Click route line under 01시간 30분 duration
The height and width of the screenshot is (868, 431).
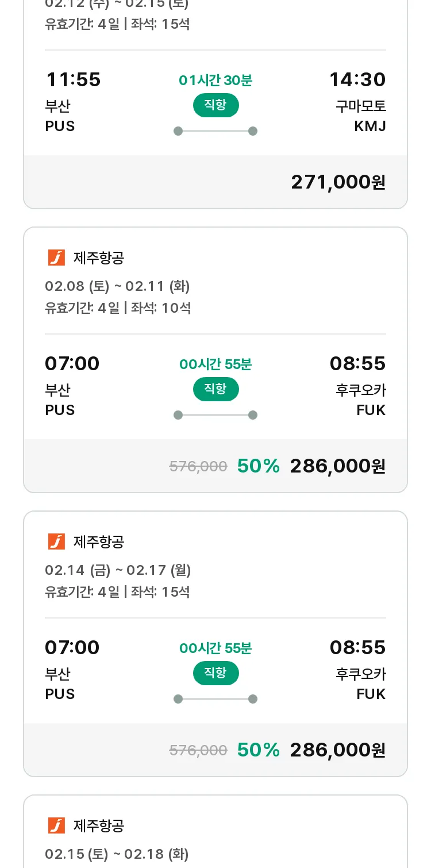pyautogui.click(x=215, y=131)
